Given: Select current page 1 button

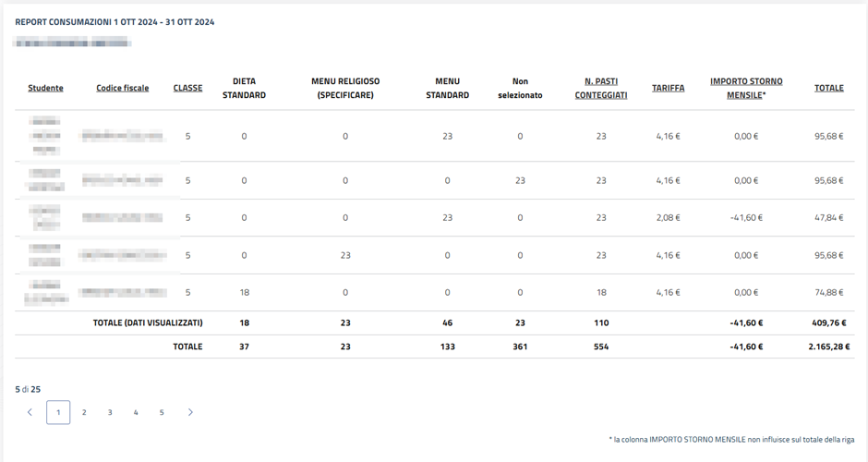Looking at the screenshot, I should pyautogui.click(x=58, y=412).
